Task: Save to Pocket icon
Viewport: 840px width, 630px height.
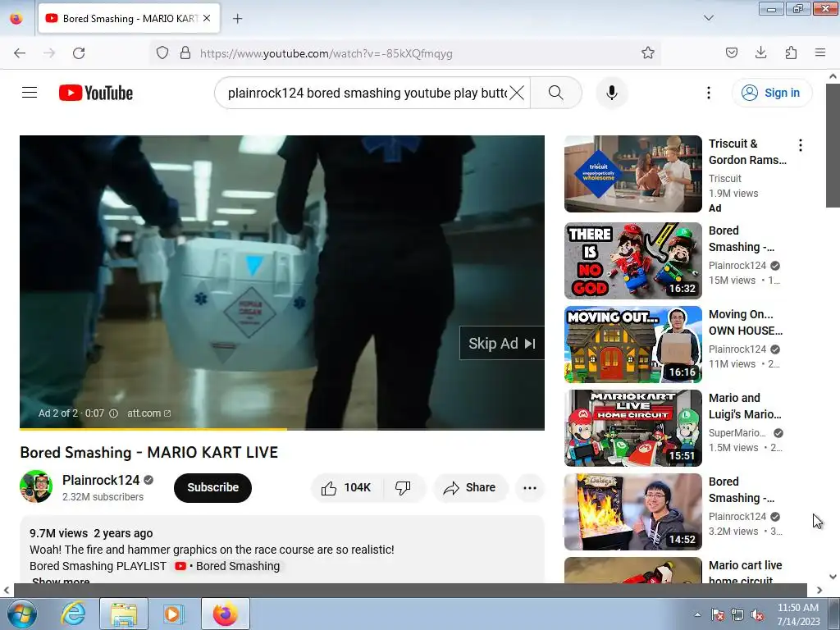Action: click(x=731, y=52)
